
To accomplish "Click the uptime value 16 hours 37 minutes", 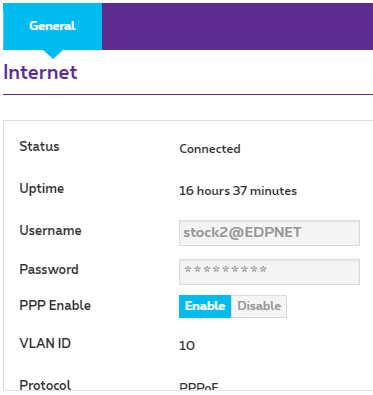I will click(x=238, y=191).
